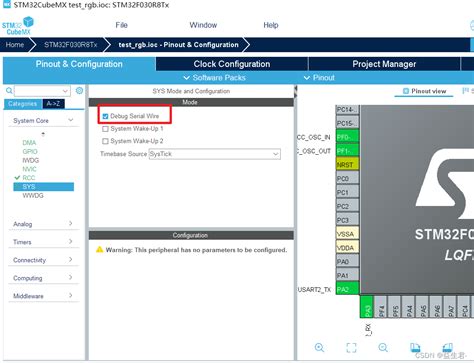This screenshot has width=474, height=363.
Task: Click the zoom out magnifier icon
Action: [383, 348]
